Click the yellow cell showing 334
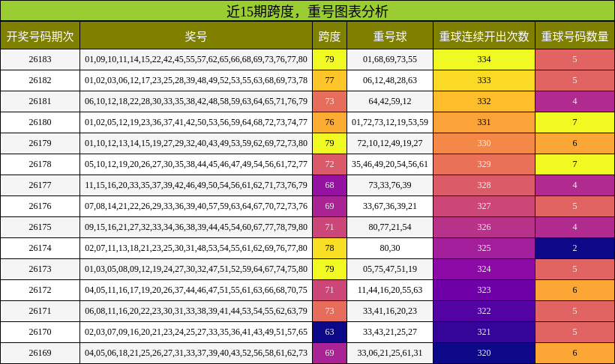Image resolution: width=615 pixels, height=364 pixels. click(484, 60)
